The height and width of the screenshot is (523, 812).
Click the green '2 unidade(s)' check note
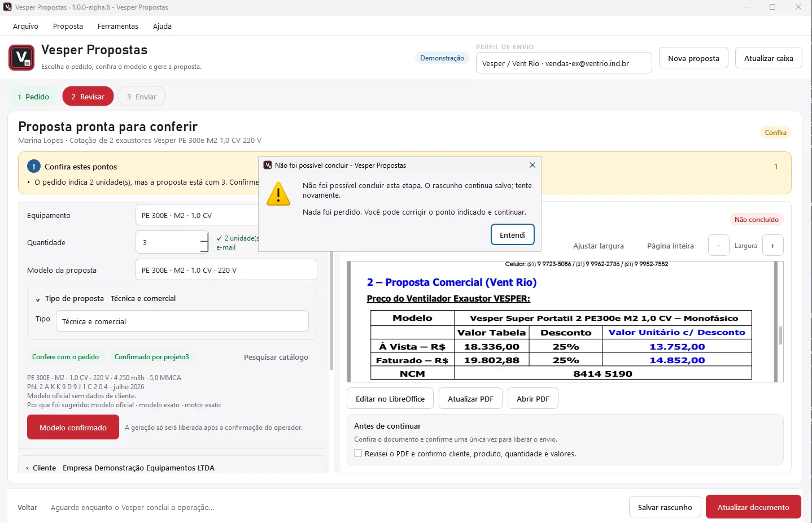(x=237, y=242)
